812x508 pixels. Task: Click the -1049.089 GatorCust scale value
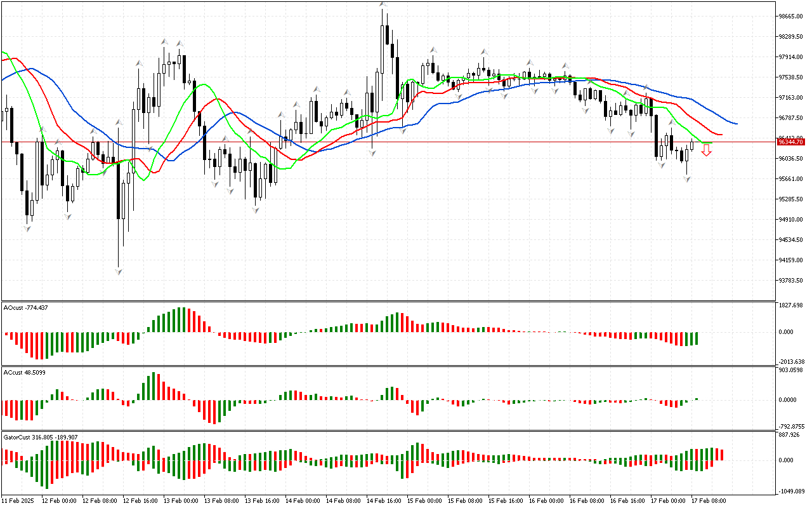(792, 491)
